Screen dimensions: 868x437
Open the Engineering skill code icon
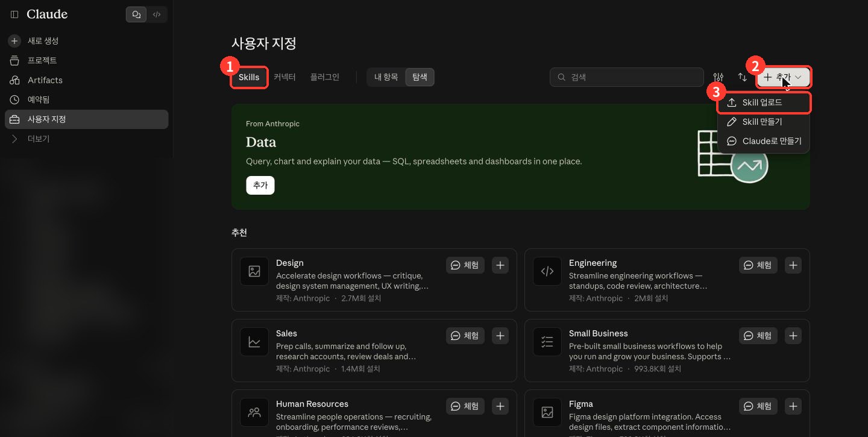[x=547, y=271]
